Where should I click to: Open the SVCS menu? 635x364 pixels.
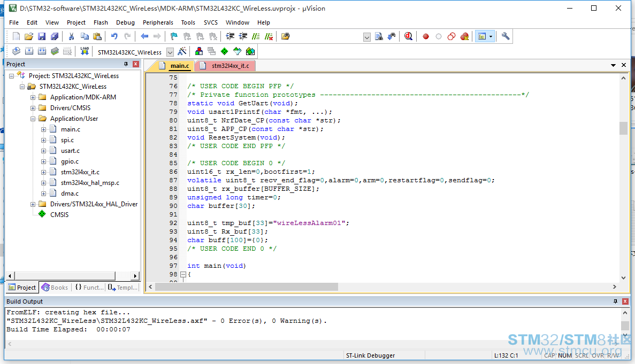(211, 22)
